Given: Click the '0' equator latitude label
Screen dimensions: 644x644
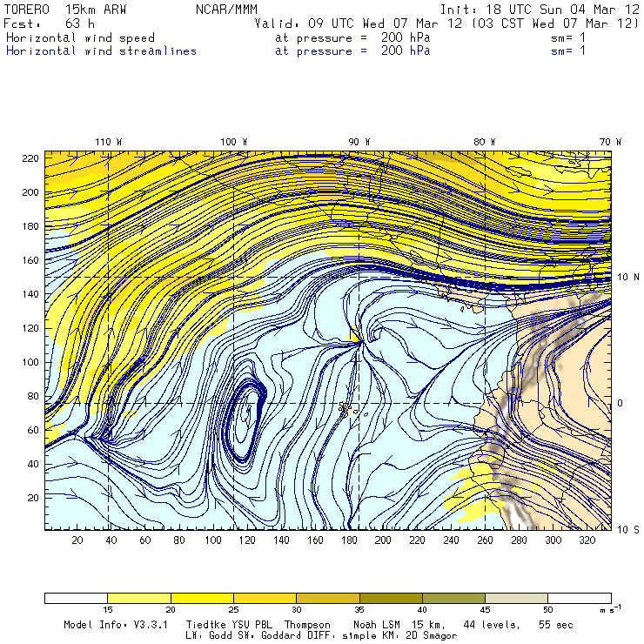Looking at the screenshot, I should point(620,403).
